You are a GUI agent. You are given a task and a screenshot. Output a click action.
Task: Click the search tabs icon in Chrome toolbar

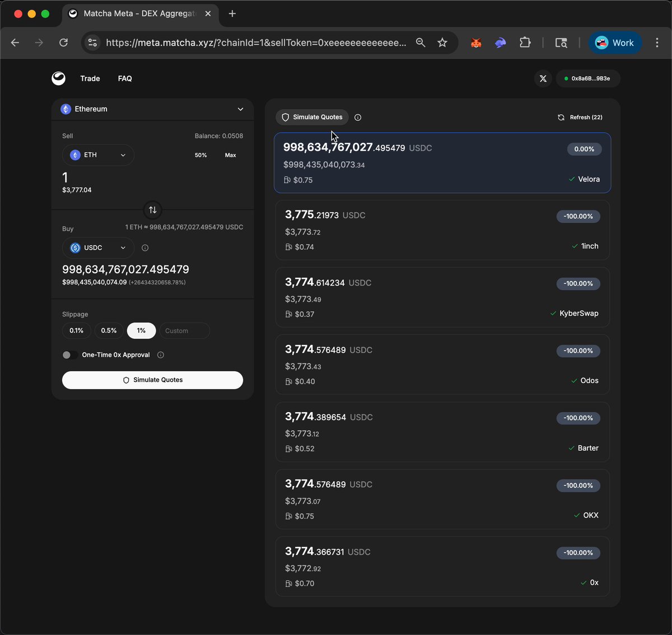[x=561, y=43]
